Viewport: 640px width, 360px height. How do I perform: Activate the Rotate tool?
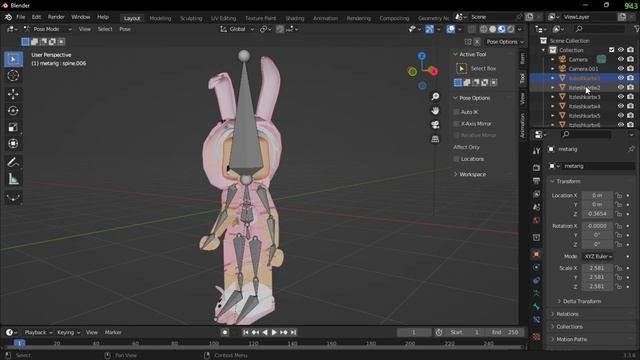point(13,111)
